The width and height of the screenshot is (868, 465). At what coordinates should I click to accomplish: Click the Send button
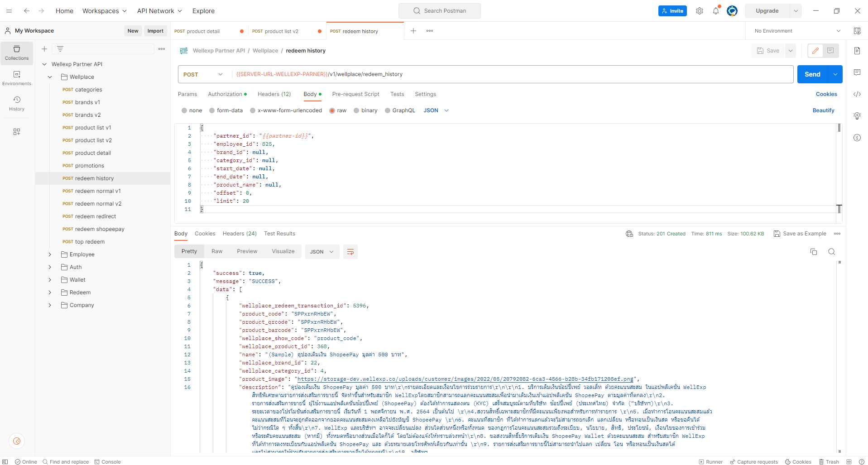pyautogui.click(x=812, y=74)
